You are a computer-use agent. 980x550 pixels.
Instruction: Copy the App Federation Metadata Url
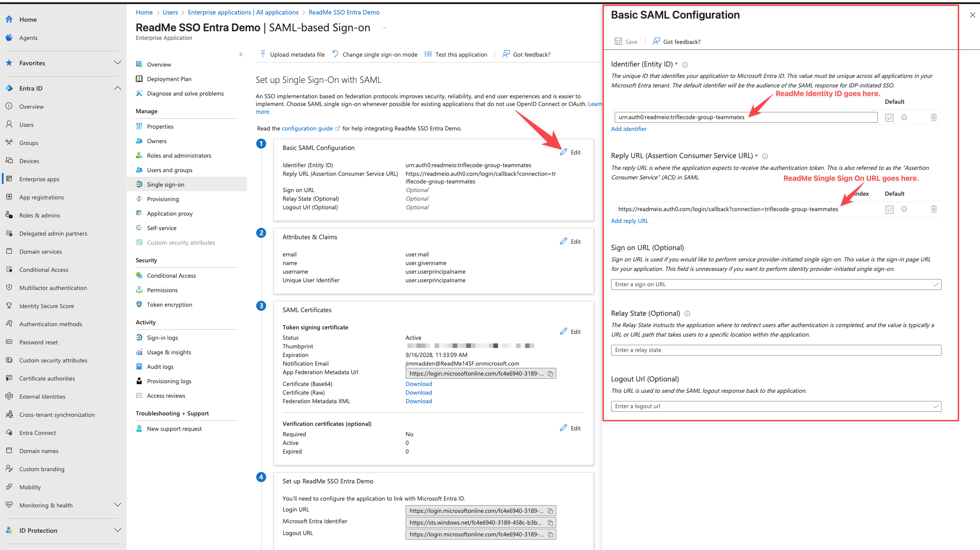click(550, 374)
